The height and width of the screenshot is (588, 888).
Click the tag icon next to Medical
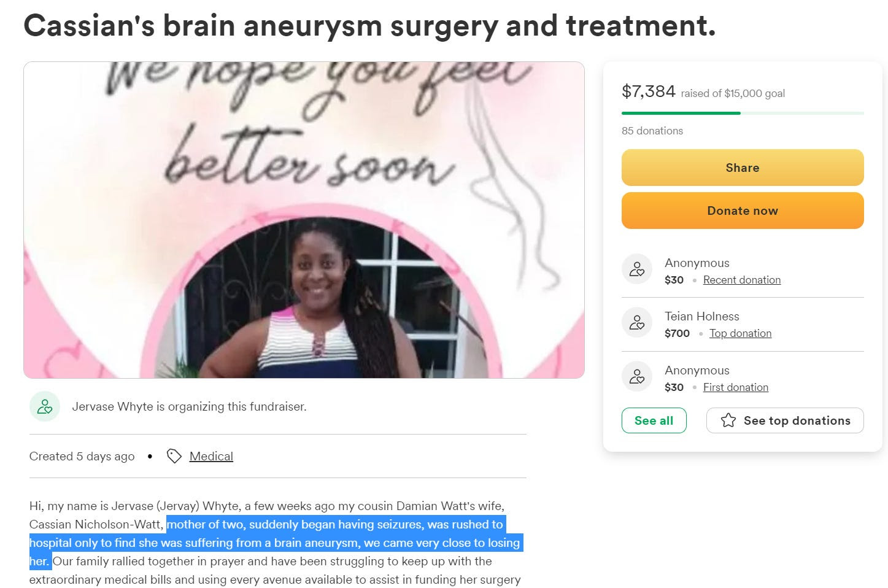[x=174, y=456]
